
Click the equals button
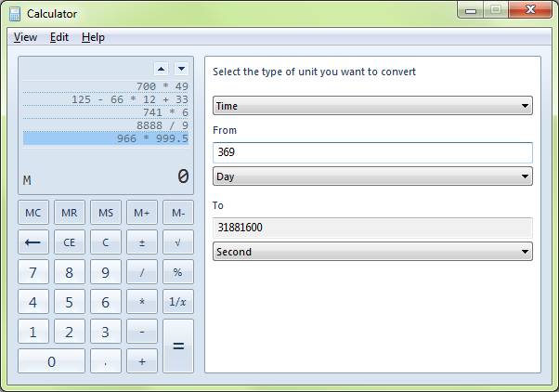tap(178, 346)
